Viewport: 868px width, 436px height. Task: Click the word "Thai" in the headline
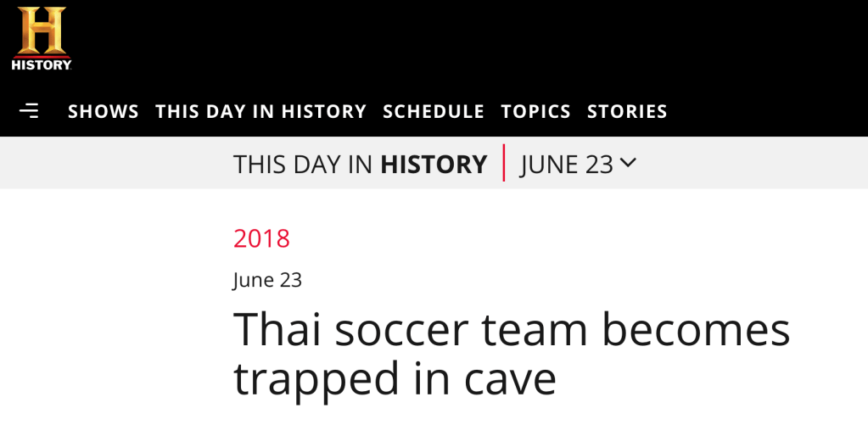(x=277, y=329)
